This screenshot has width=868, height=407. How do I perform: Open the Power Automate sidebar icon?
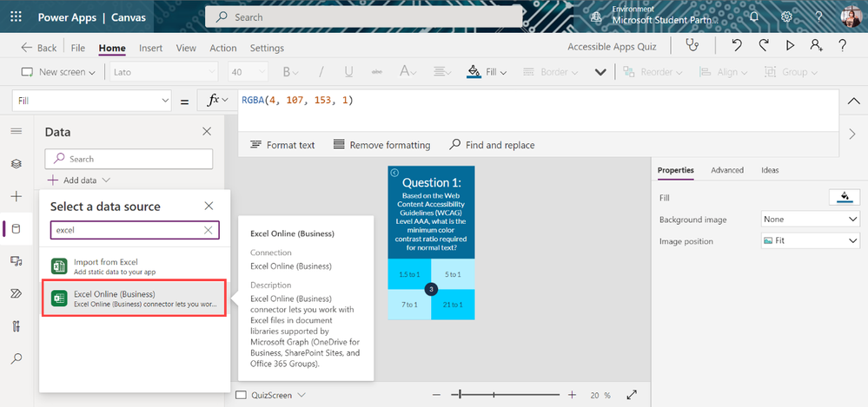coord(17,293)
